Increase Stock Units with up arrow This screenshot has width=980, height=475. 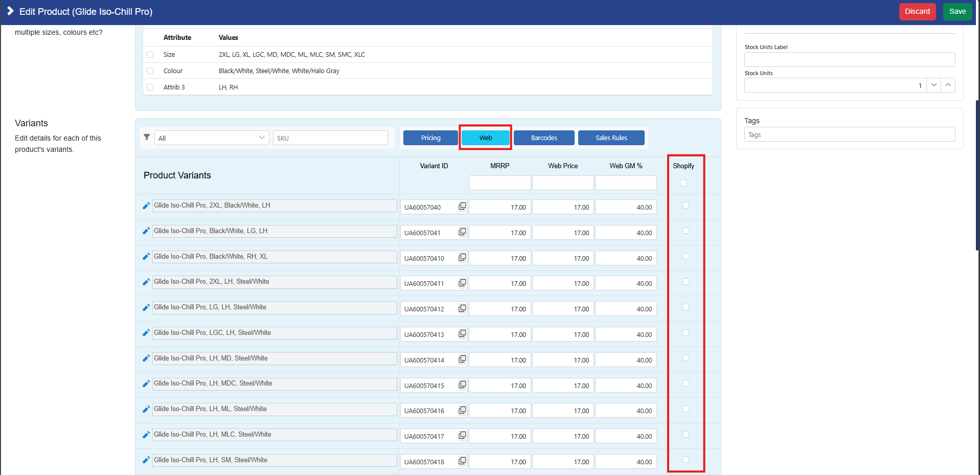[x=948, y=85]
